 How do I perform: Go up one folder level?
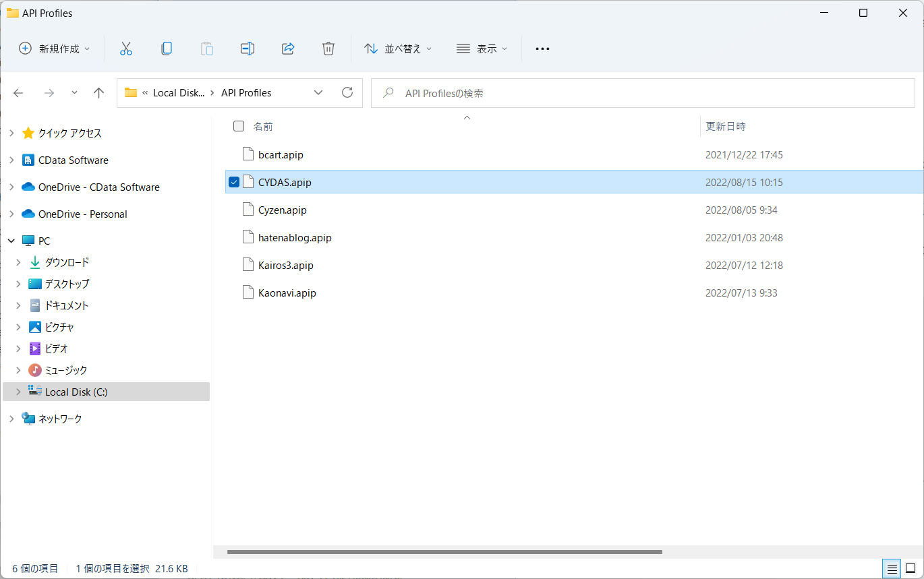99,93
